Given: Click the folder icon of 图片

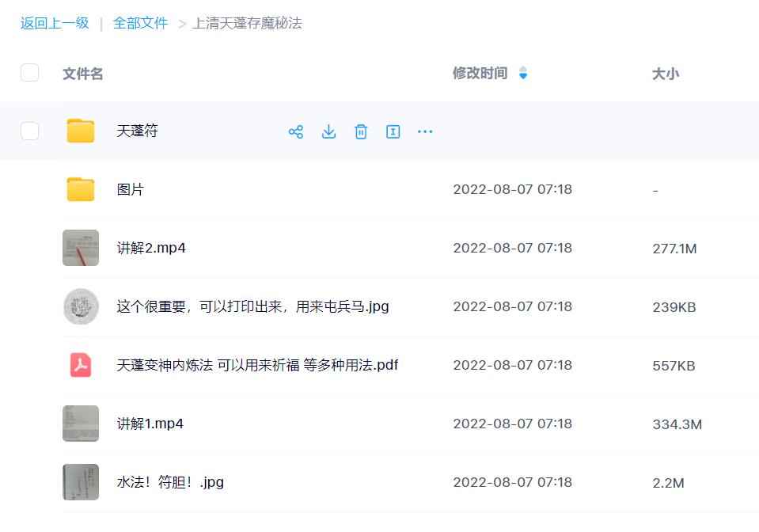Looking at the screenshot, I should [x=80, y=189].
